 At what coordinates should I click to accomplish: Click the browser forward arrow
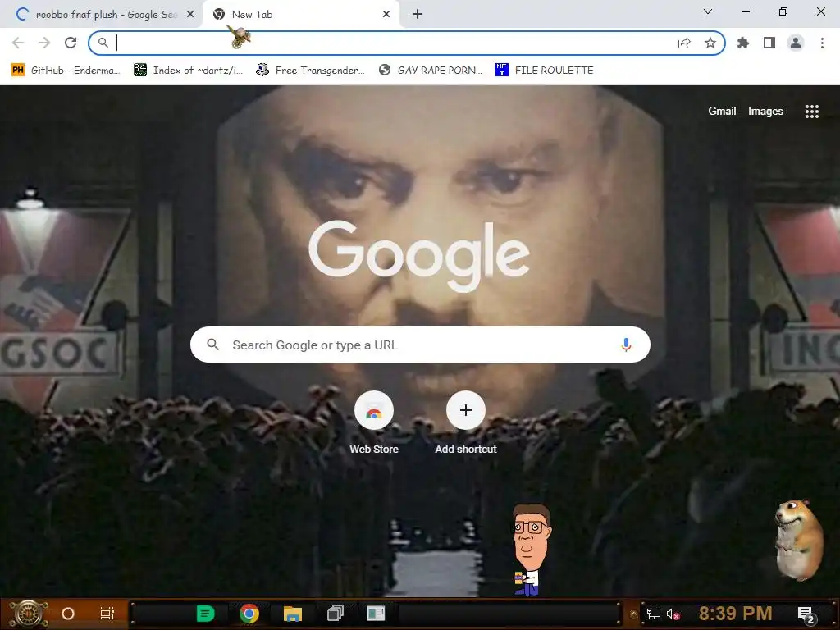coord(44,43)
